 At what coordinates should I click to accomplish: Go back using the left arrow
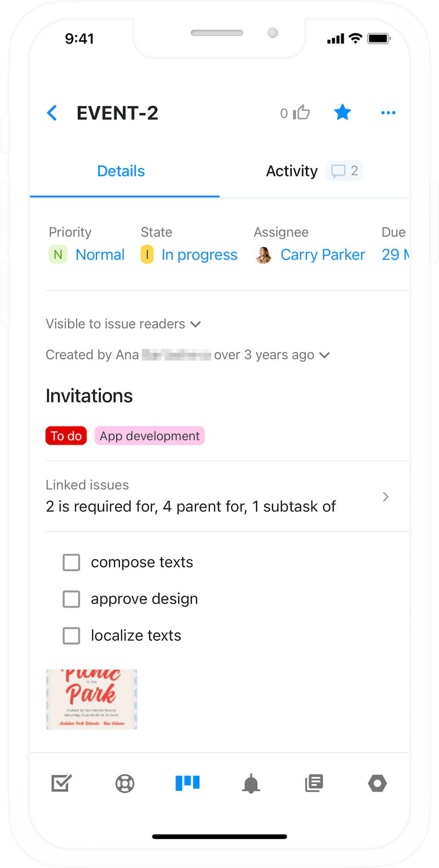click(x=52, y=113)
